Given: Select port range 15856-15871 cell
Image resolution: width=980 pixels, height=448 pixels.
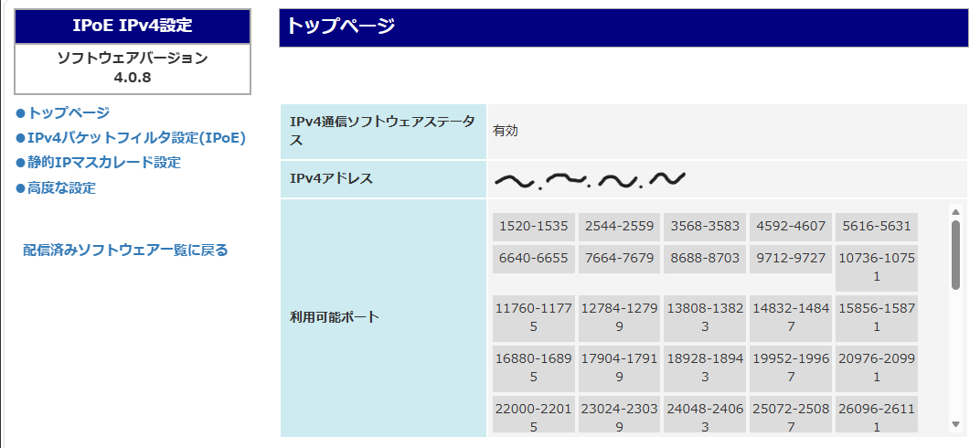Looking at the screenshot, I should coord(877,318).
